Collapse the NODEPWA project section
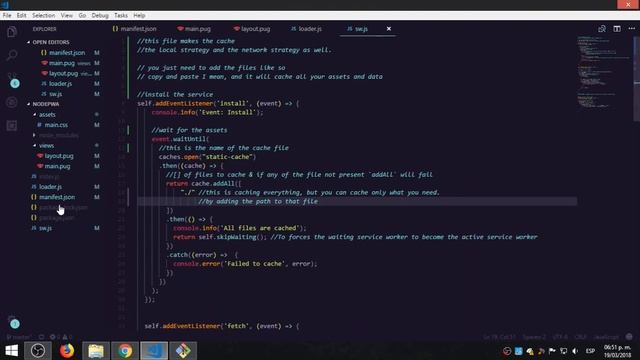The width and height of the screenshot is (640, 360). (x=43, y=104)
